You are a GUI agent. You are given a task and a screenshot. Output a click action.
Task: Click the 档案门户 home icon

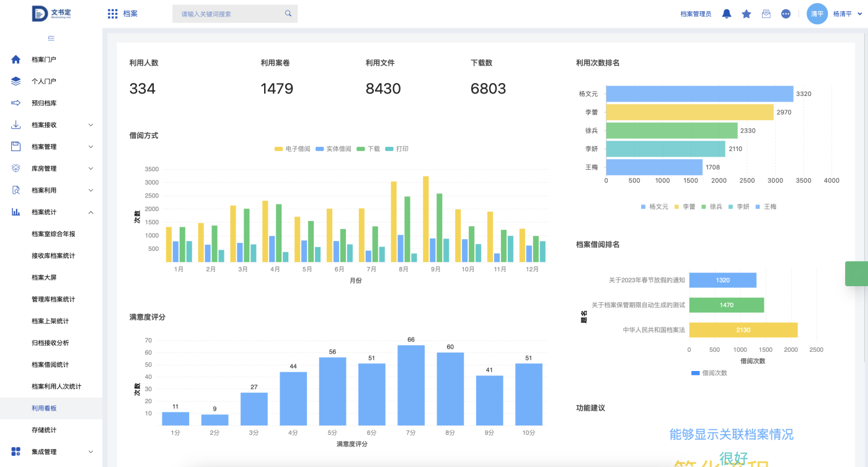(x=16, y=59)
